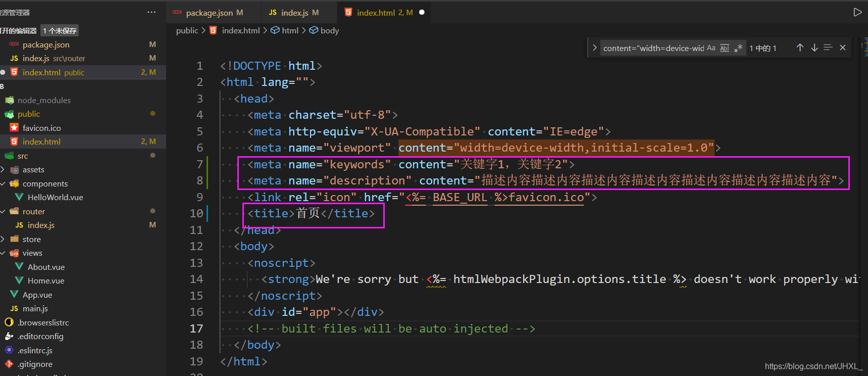
Task: Click the Vue icon beside HelloWorld.vue
Action: pyautogui.click(x=19, y=197)
